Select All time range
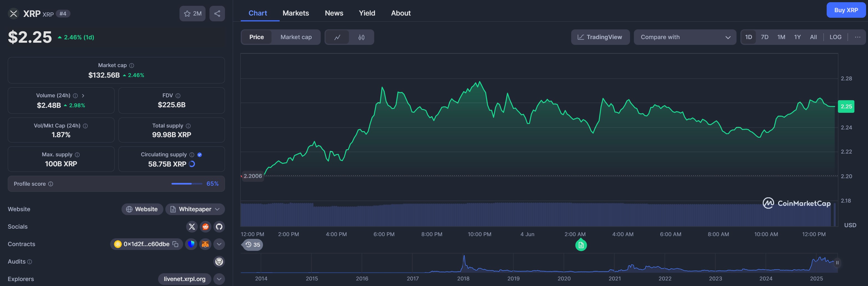Screen dimensions: 868x286 (813, 37)
